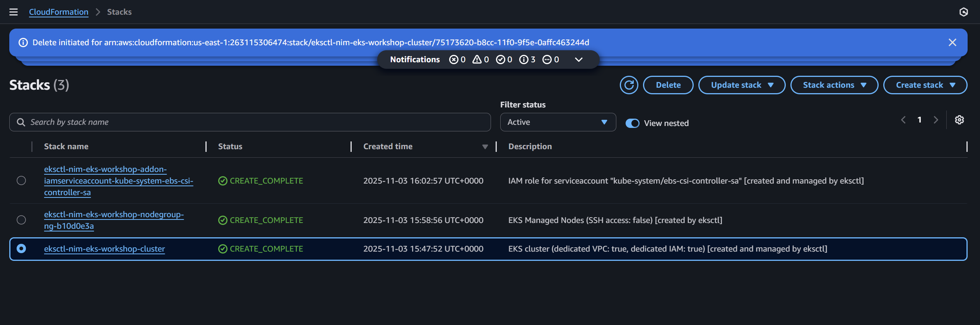Click the Delete button

click(x=668, y=85)
